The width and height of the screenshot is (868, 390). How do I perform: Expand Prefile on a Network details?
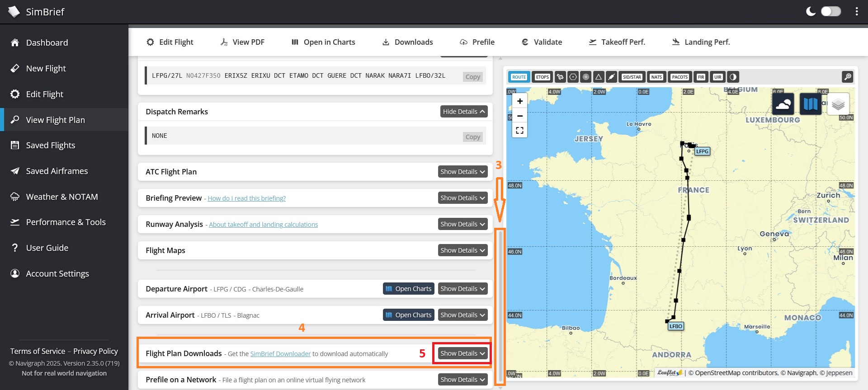click(462, 380)
